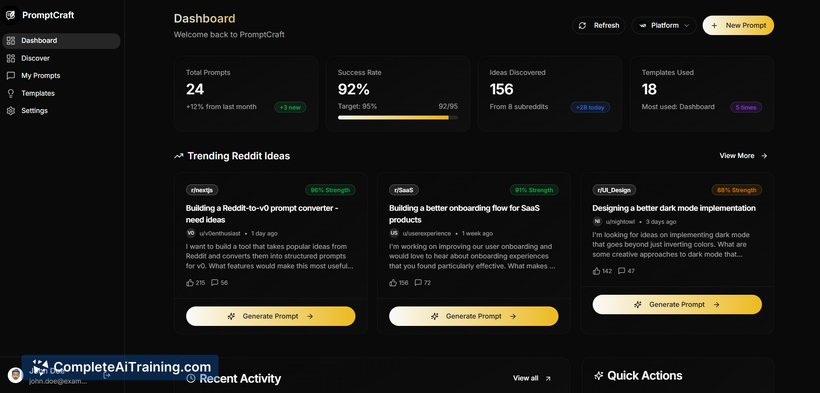Screen dimensions: 820x393
Task: Click the John Doe avatar picture
Action: 15,375
